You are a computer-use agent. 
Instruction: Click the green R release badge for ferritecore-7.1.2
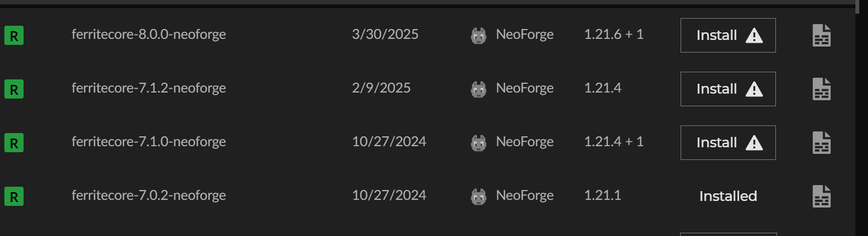click(14, 89)
